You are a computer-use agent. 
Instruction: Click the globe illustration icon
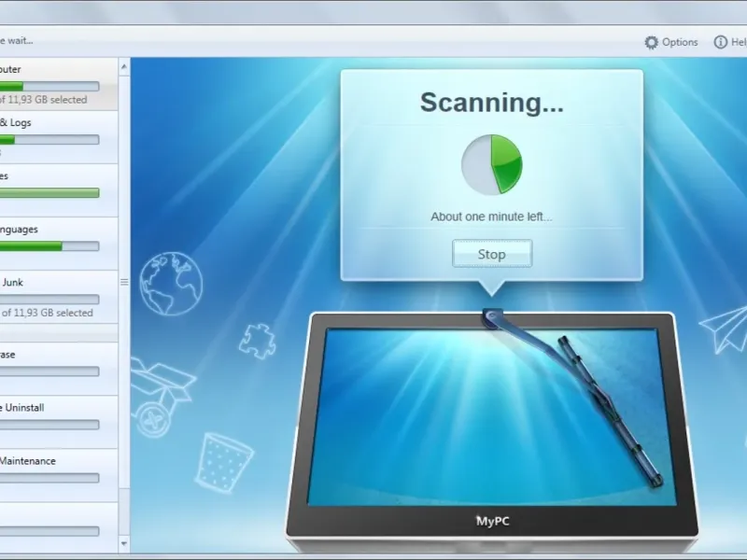pyautogui.click(x=171, y=284)
